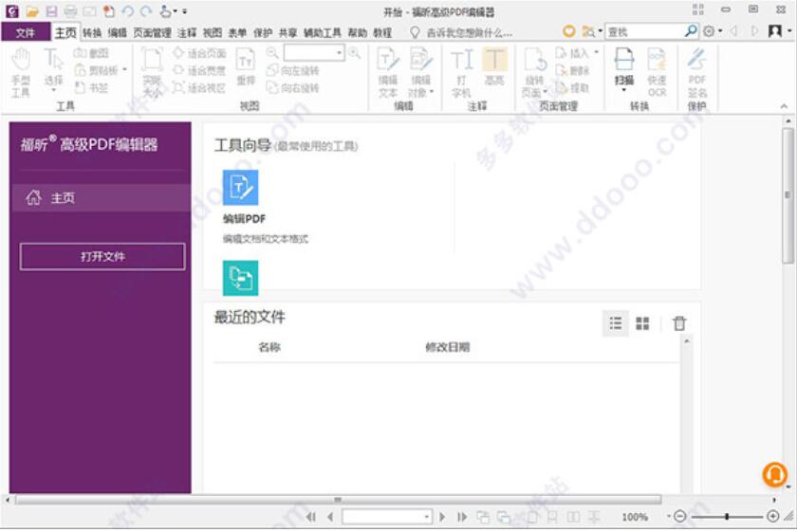Click the vertical scrollbar on the right
Image resolution: width=797 pixels, height=532 pixels.
pyautogui.click(x=788, y=195)
